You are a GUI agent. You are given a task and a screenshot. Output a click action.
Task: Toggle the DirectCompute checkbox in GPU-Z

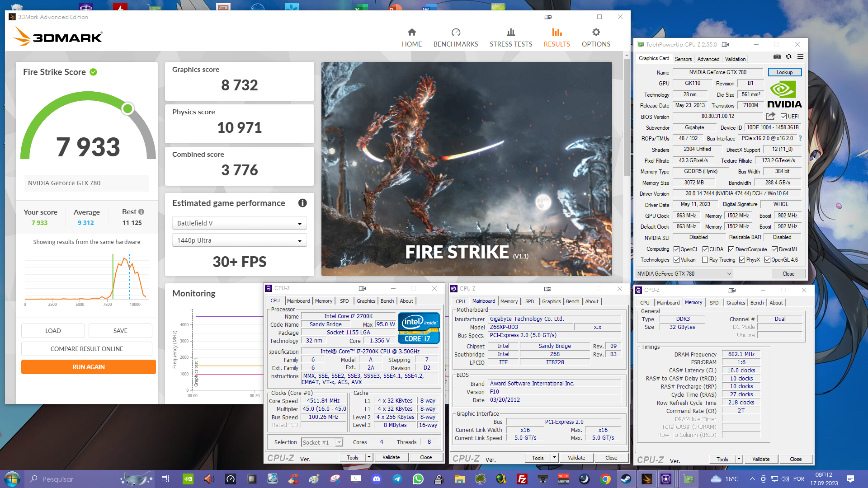(x=731, y=249)
